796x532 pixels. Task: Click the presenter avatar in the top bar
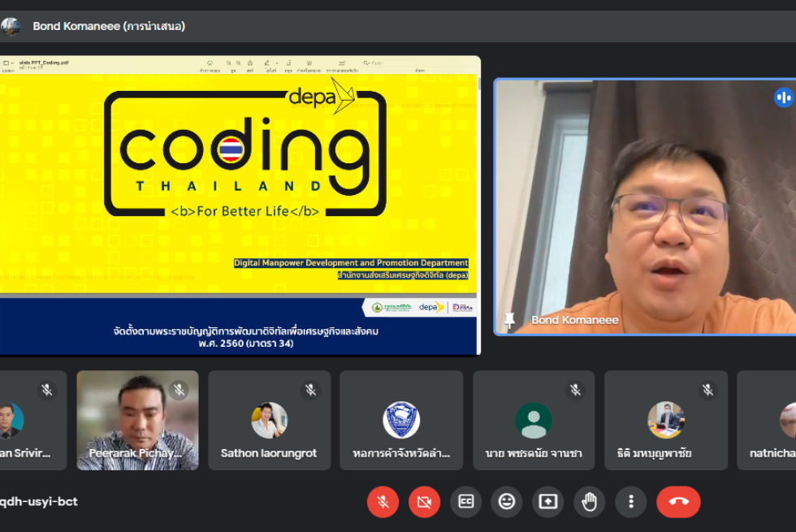point(11,26)
